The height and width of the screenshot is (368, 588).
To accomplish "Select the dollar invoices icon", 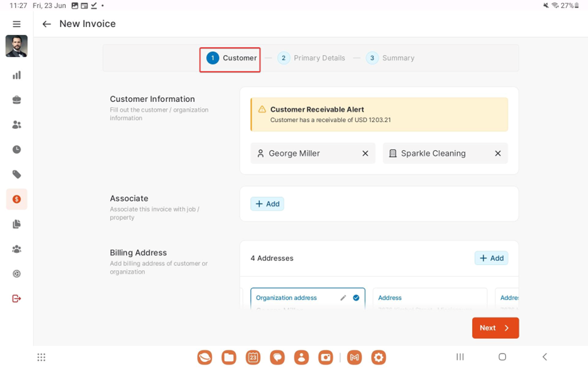I will pyautogui.click(x=17, y=199).
